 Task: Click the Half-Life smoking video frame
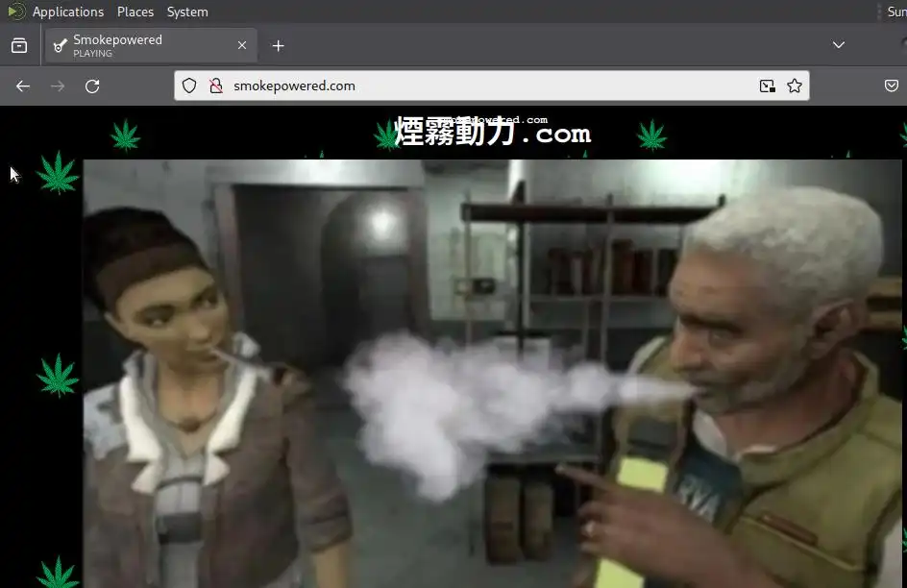[492, 374]
